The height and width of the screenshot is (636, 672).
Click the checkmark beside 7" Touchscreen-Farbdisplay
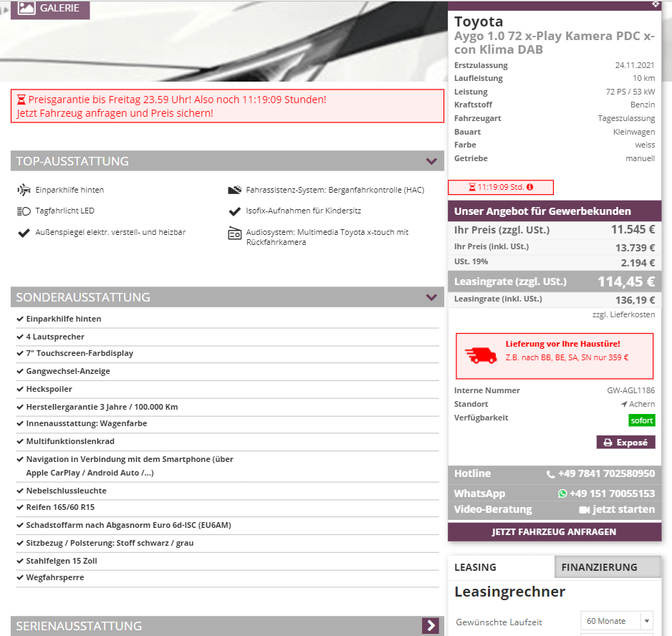click(x=20, y=354)
